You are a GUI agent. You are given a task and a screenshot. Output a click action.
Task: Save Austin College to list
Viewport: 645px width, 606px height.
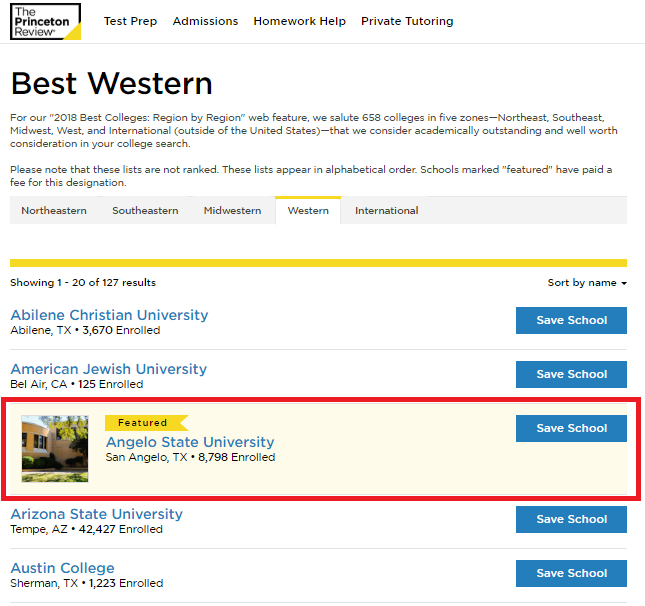coord(571,573)
